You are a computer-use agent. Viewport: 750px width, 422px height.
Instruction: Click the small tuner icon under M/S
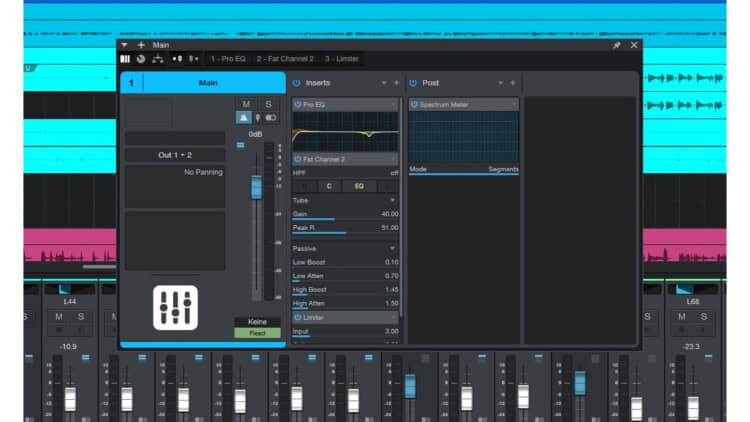pos(258,117)
